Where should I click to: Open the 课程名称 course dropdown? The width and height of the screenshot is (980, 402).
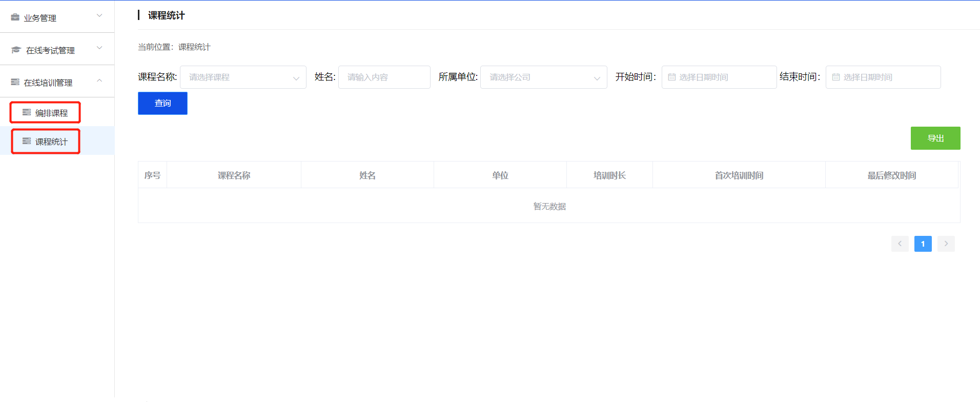pyautogui.click(x=243, y=77)
